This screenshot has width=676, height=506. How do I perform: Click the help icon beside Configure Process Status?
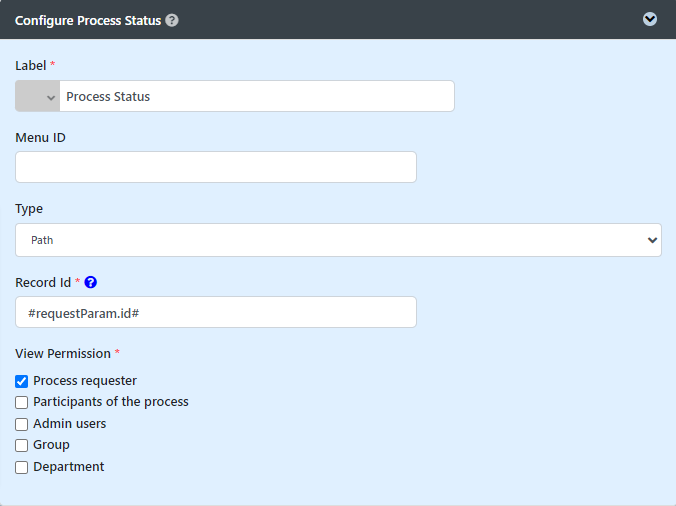172,20
